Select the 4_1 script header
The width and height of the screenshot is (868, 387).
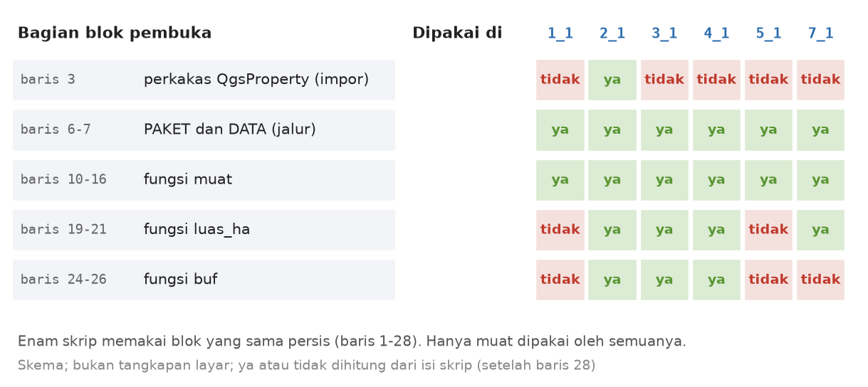(716, 33)
